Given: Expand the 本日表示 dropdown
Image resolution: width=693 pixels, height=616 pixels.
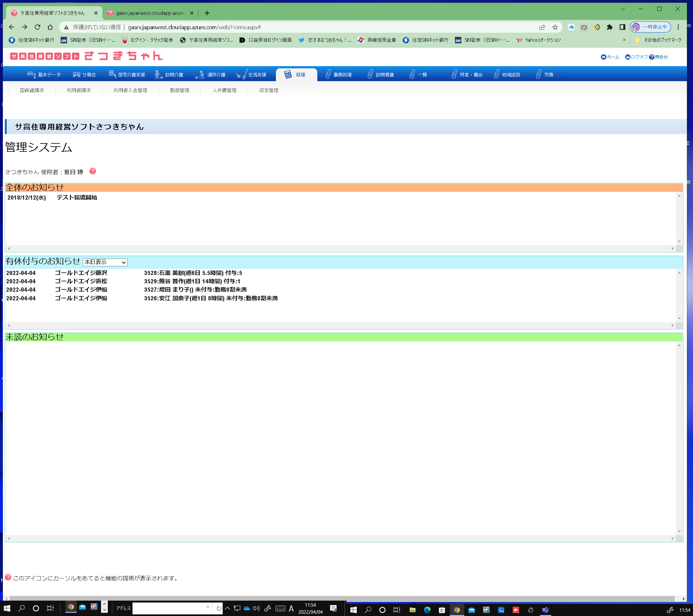Looking at the screenshot, I should pyautogui.click(x=105, y=262).
